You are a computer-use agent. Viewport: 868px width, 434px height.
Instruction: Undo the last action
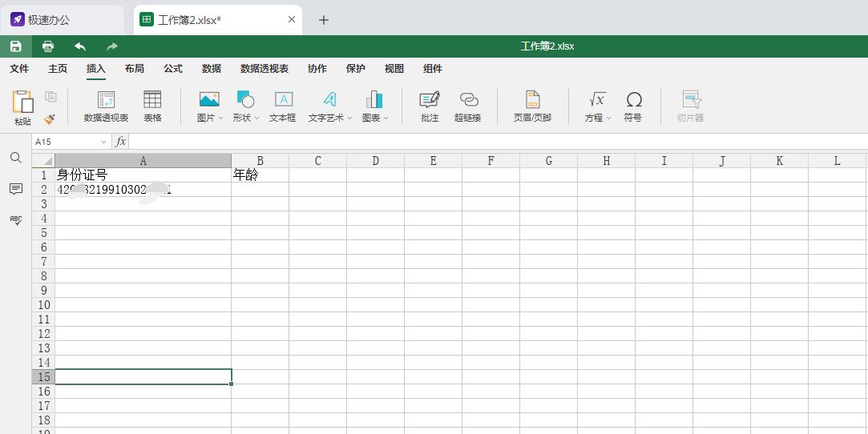80,46
